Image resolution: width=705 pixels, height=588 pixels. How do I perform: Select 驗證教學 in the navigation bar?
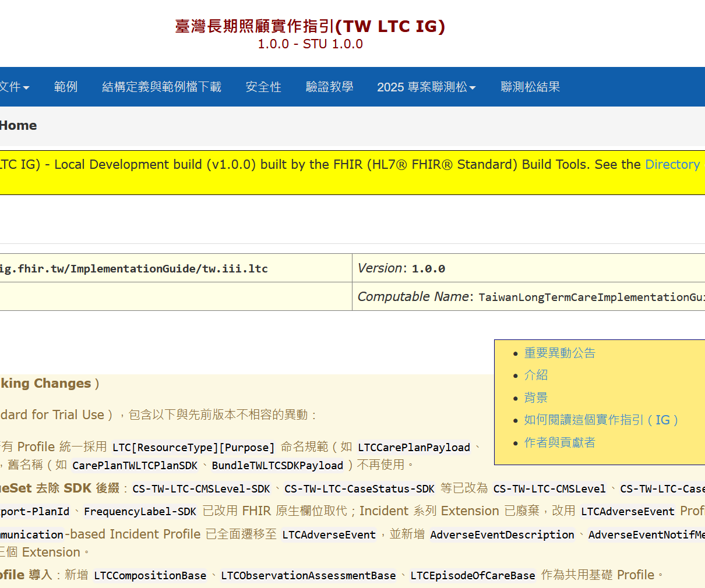(x=329, y=87)
